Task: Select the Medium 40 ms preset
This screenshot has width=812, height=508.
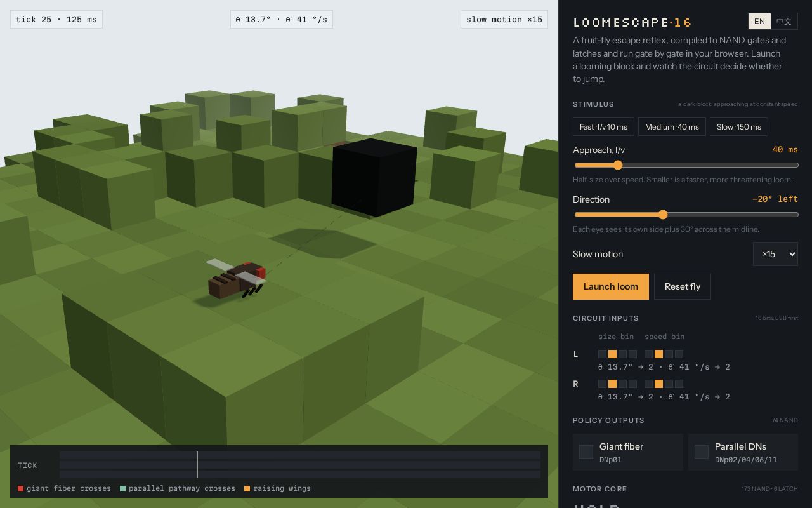Action: click(x=672, y=126)
